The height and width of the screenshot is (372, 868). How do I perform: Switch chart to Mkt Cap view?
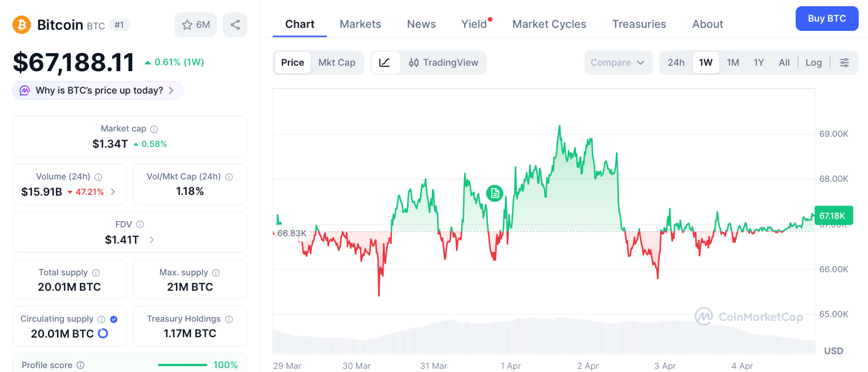[x=337, y=63]
